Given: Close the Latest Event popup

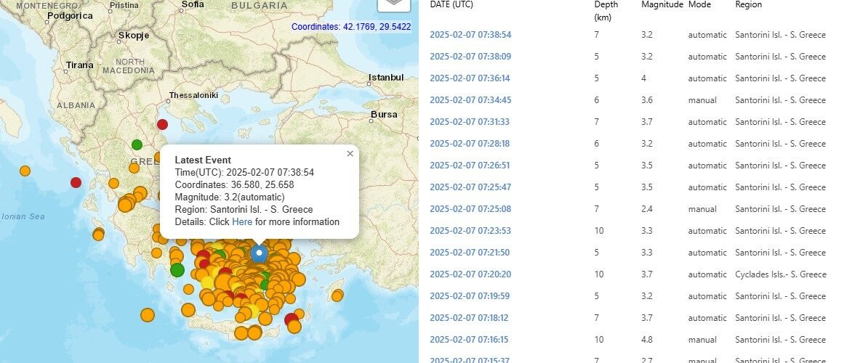Looking at the screenshot, I should tap(350, 153).
